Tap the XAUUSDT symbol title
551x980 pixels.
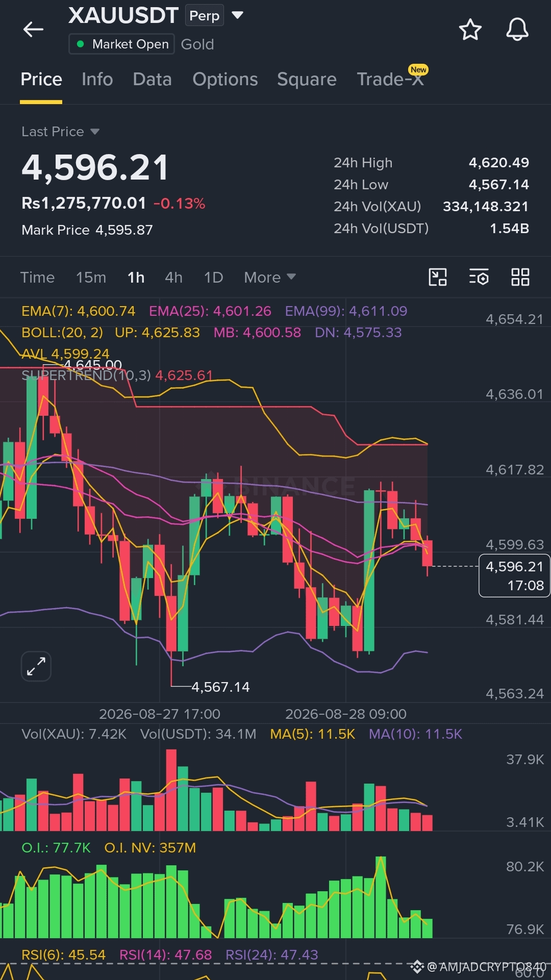click(123, 15)
